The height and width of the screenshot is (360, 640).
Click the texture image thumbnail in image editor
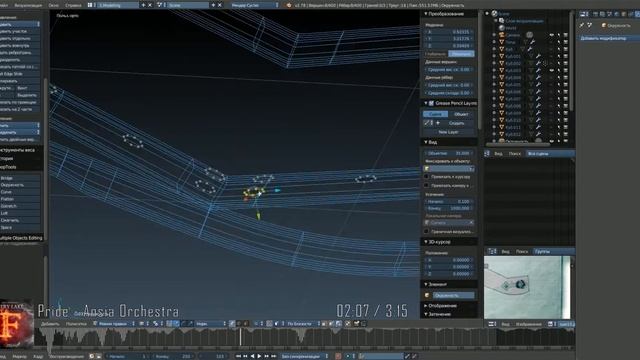tap(527, 287)
